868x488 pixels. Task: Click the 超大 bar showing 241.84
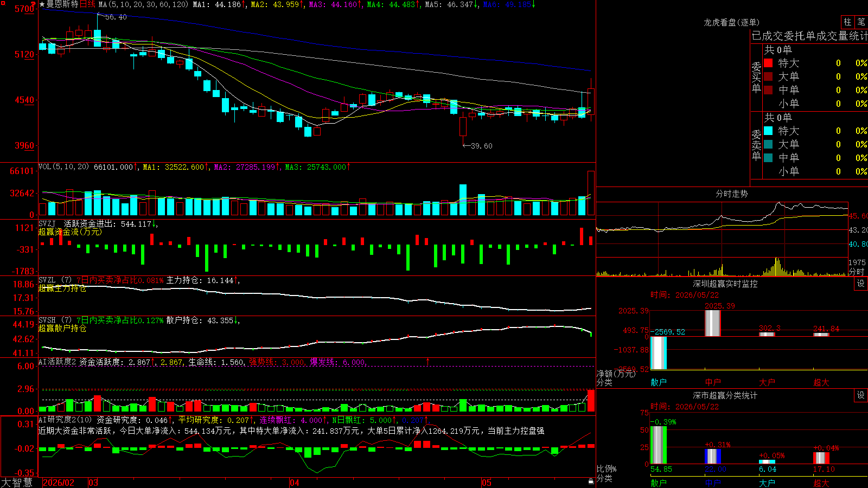pos(821,335)
